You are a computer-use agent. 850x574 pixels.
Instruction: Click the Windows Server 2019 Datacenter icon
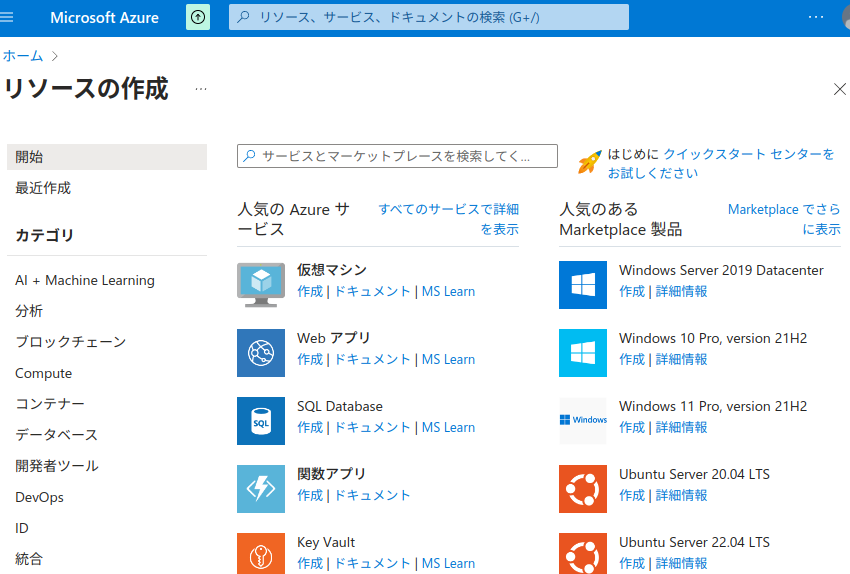click(x=583, y=285)
